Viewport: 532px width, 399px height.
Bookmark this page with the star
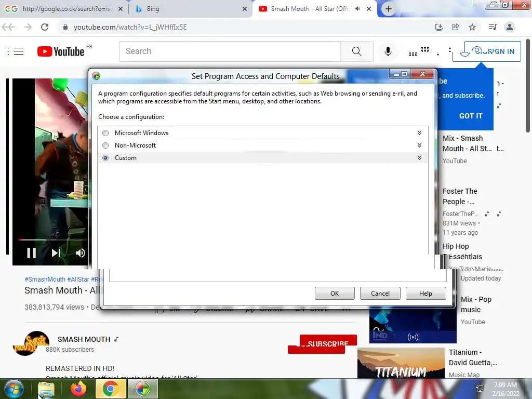(472, 27)
